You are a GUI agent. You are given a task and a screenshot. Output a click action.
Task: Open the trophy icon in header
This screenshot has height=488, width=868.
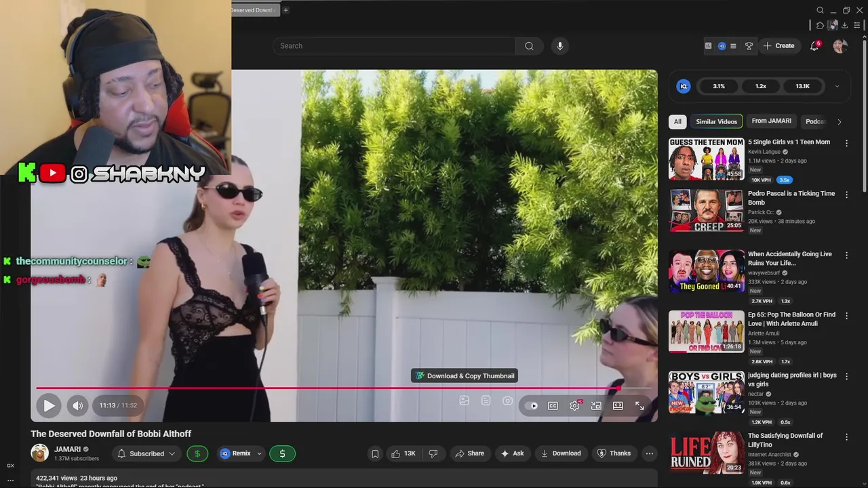pos(749,46)
